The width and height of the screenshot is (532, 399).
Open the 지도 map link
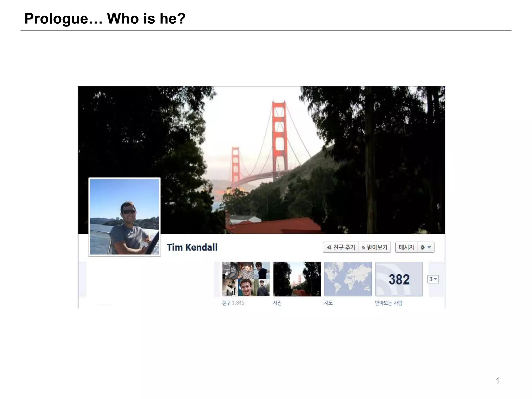pos(328,303)
